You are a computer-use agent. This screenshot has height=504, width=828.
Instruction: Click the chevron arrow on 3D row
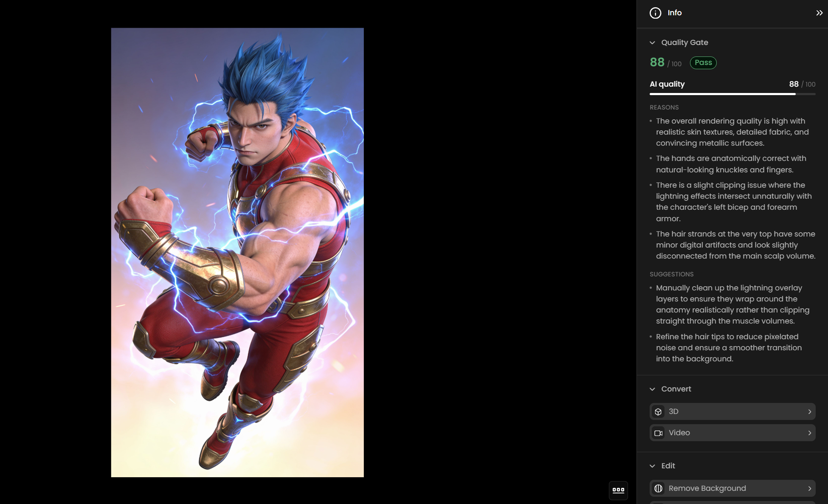click(809, 411)
